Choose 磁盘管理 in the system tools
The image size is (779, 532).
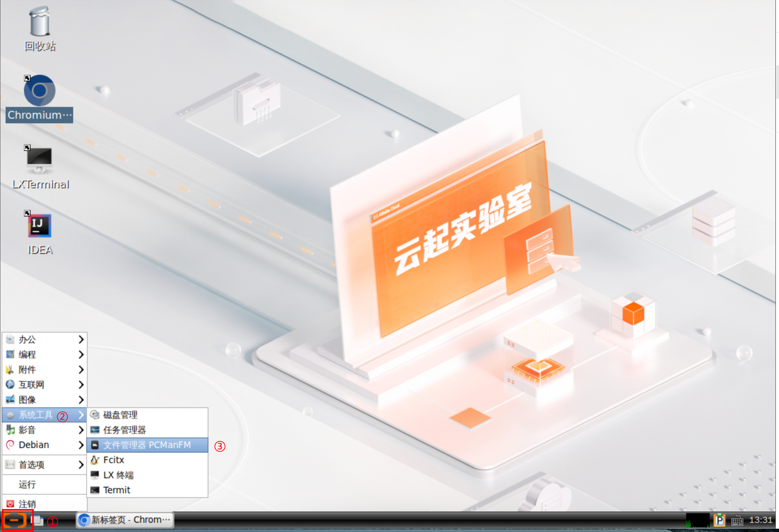(x=120, y=415)
